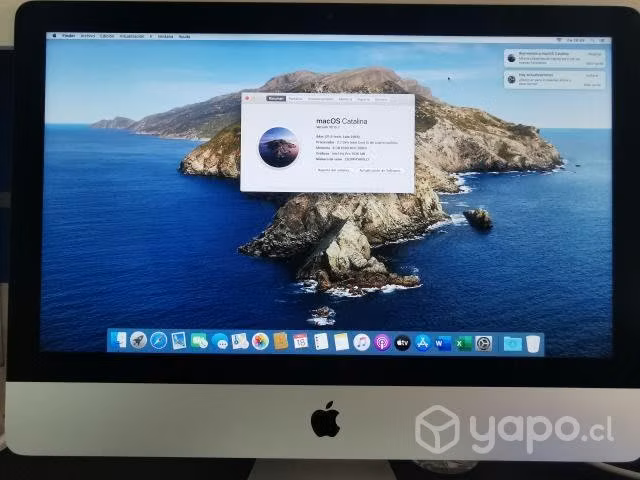The width and height of the screenshot is (640, 480).
Task: Open Safari compass icon in dock
Action: 158,341
